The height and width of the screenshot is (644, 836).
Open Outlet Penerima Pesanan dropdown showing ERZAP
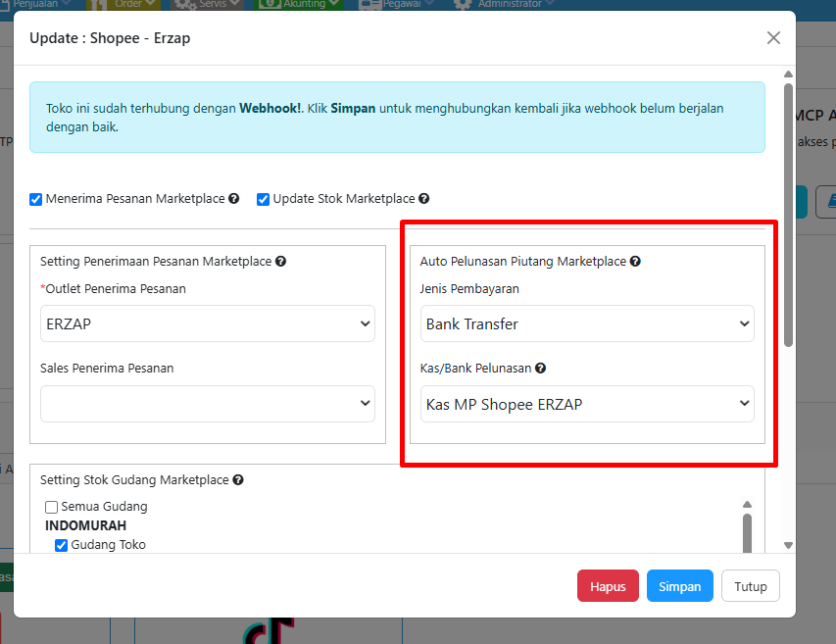click(208, 323)
